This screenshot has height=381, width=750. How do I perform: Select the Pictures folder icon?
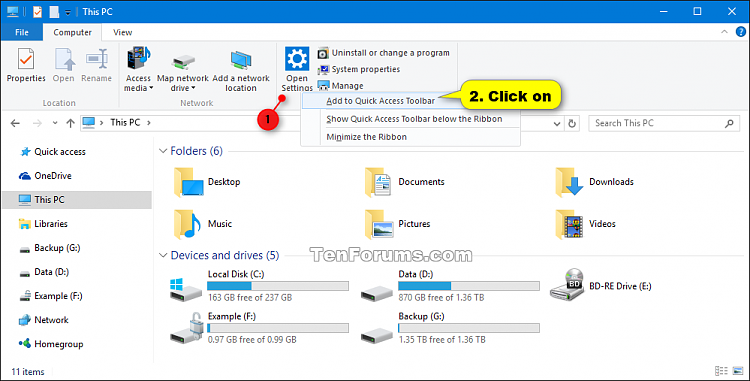point(379,224)
